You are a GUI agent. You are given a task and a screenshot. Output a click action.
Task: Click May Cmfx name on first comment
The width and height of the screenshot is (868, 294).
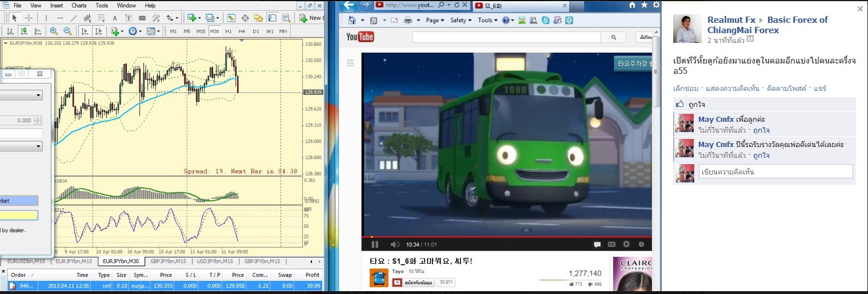(716, 119)
